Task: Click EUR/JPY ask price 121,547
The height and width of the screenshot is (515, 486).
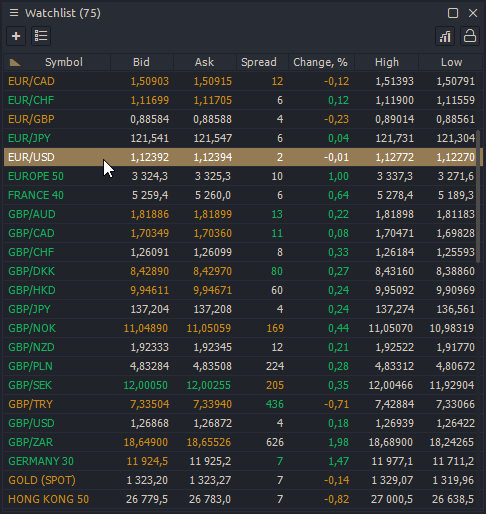Action: [213, 138]
